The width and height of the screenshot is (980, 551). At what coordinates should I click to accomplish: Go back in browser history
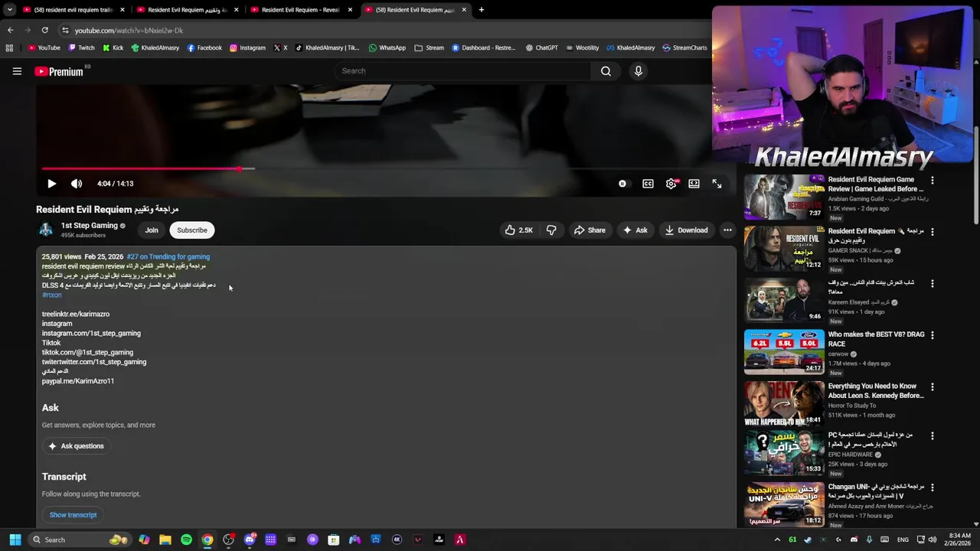pos(10,31)
